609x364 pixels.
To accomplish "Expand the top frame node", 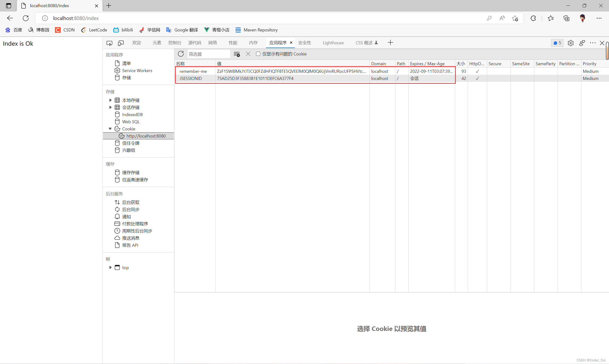I will click(110, 267).
